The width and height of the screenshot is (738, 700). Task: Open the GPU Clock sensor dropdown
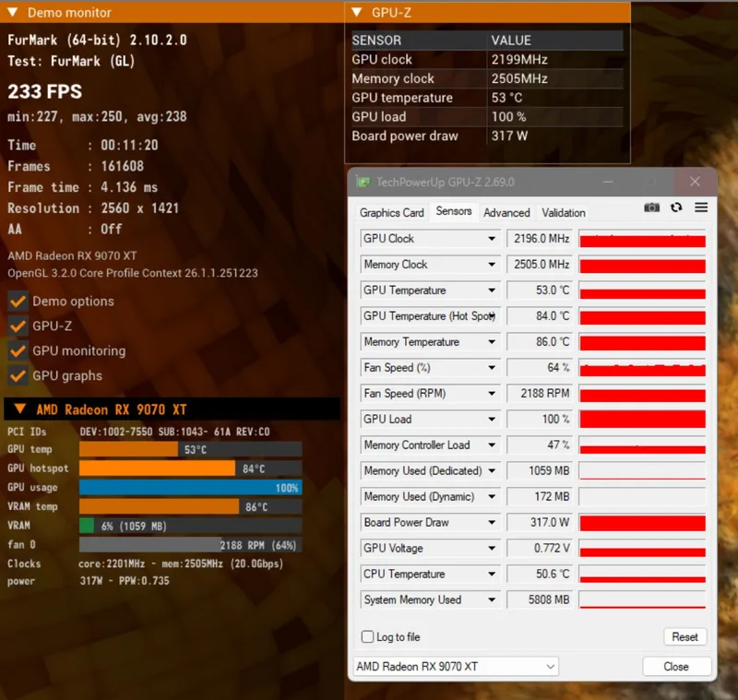coord(492,239)
